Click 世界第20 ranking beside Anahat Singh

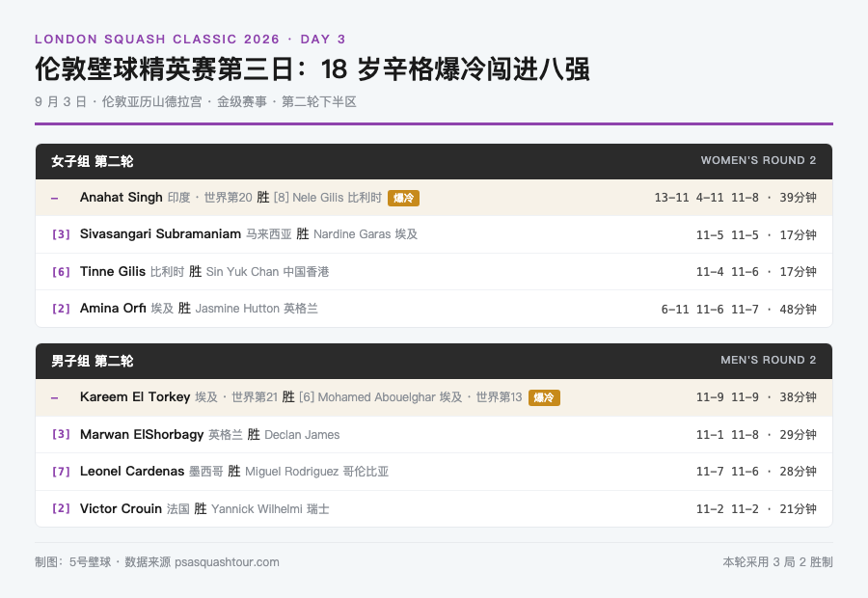pyautogui.click(x=228, y=198)
